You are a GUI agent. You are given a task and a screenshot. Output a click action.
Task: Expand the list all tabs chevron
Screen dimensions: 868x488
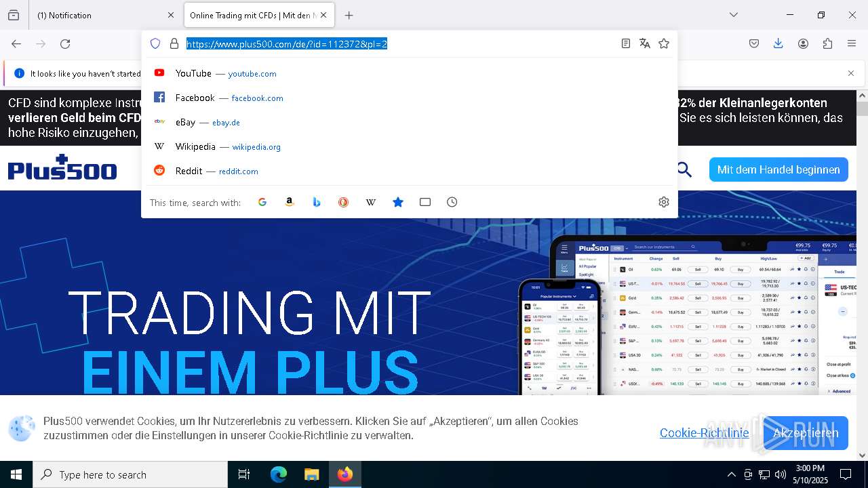click(733, 15)
